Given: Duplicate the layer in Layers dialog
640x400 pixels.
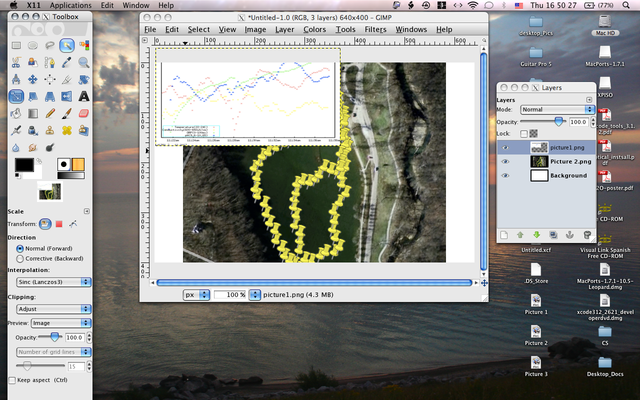Looking at the screenshot, I should [553, 235].
